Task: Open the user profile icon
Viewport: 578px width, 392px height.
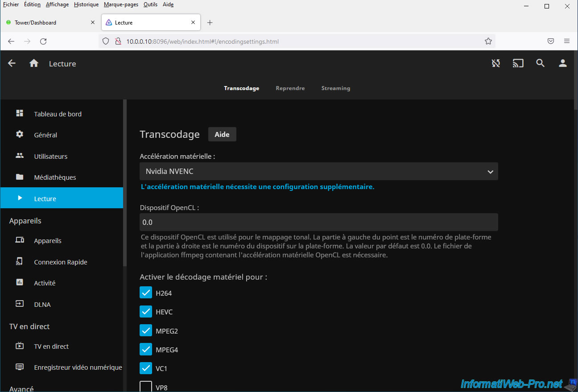Action: point(562,63)
